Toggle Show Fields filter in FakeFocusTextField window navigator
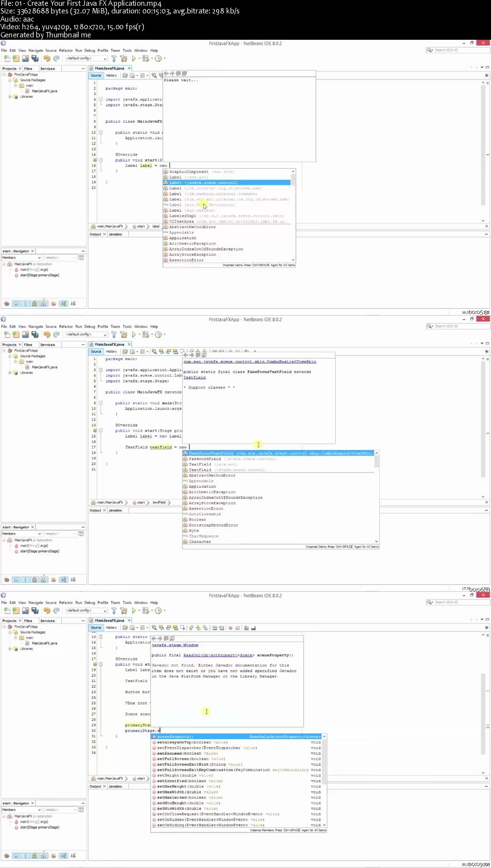 coord(16,579)
